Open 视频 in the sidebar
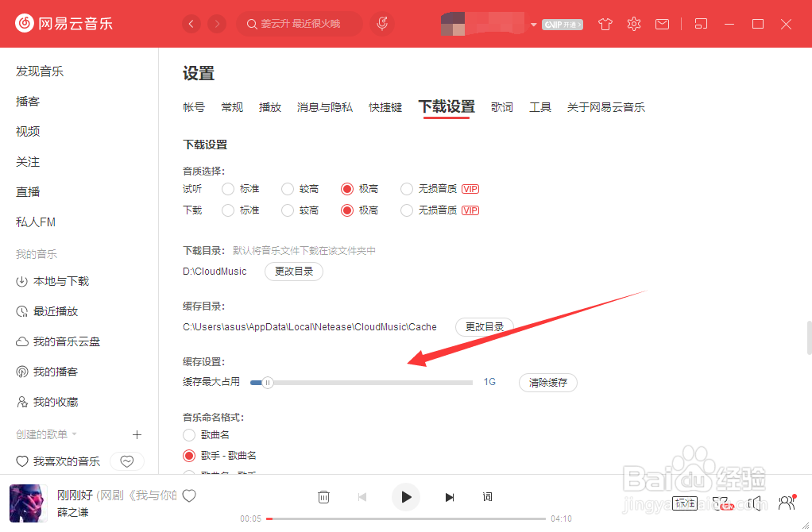This screenshot has height=532, width=812. [28, 132]
